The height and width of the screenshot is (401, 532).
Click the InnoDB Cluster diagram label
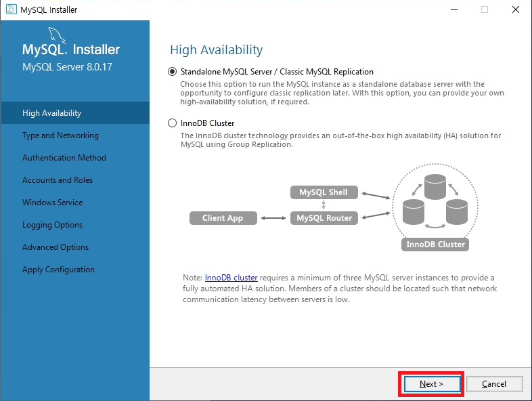click(435, 245)
